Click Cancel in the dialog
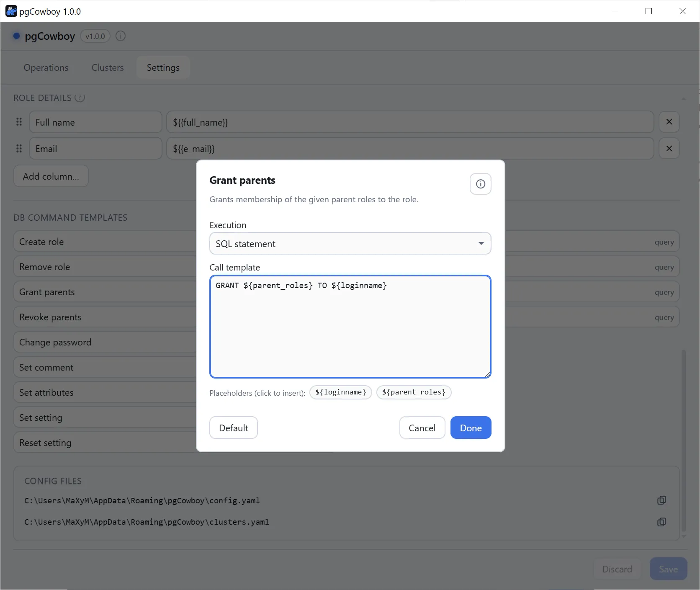Viewport: 700px width, 590px height. pos(422,428)
